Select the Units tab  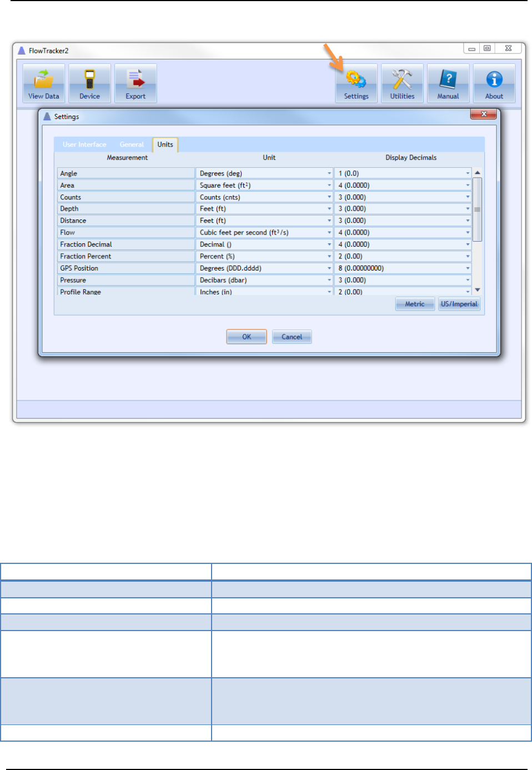(165, 144)
